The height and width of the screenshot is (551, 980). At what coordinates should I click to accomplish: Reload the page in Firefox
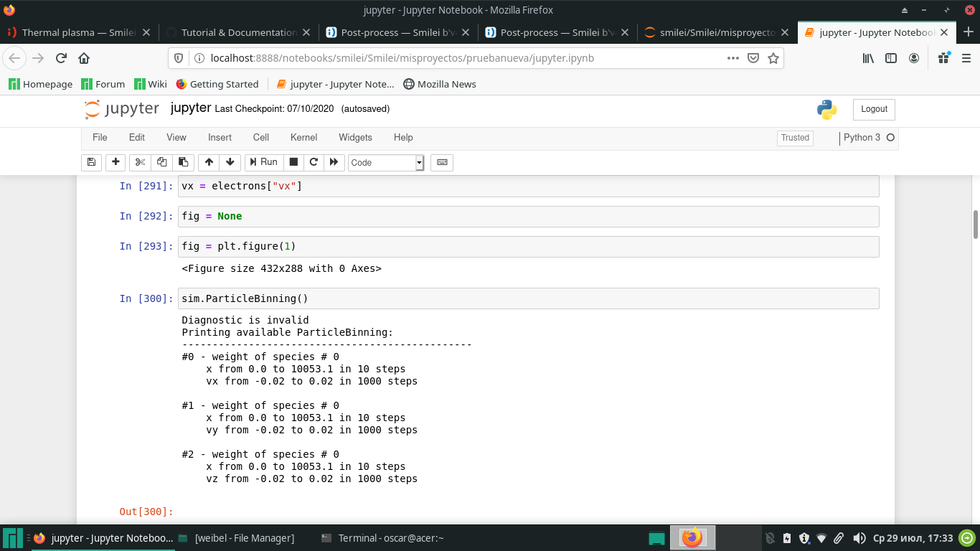point(61,58)
